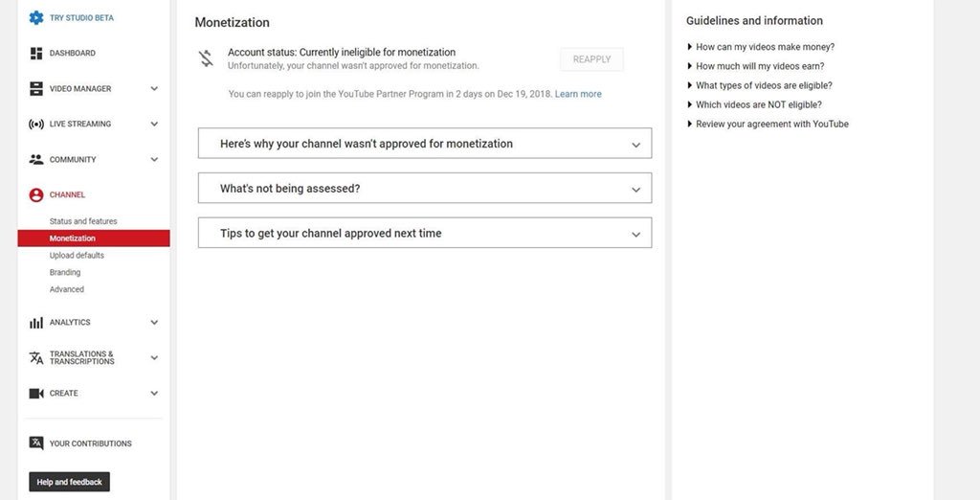This screenshot has width=980, height=500.
Task: Expand What types of videos are eligible
Action: [x=759, y=86]
